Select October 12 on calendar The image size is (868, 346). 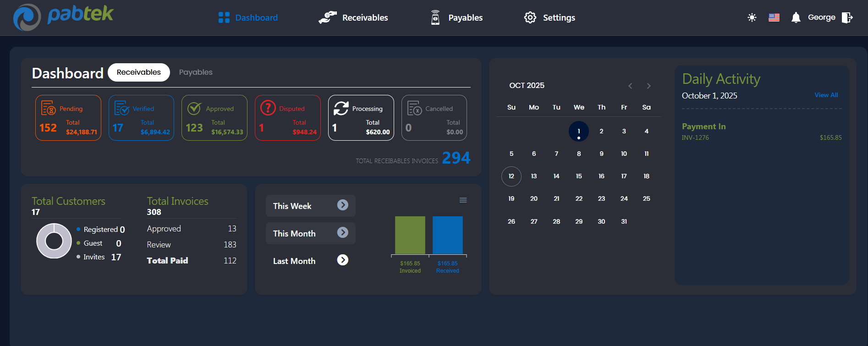tap(511, 176)
